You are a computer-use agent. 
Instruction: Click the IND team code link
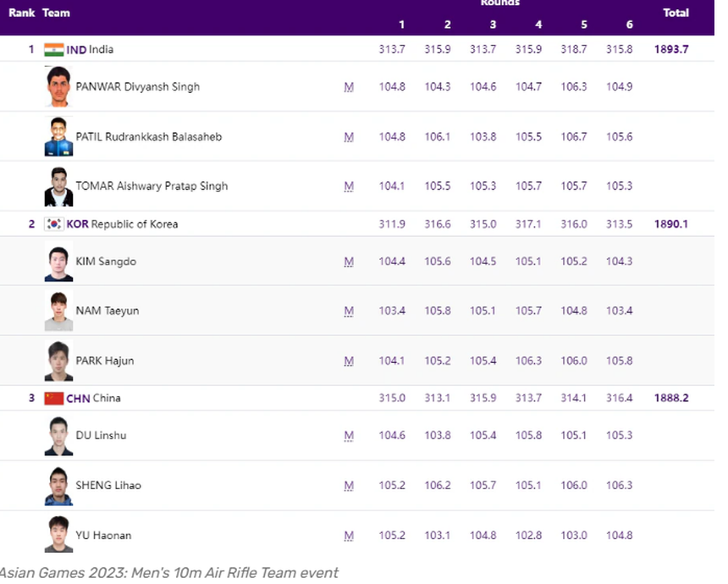pyautogui.click(x=76, y=50)
